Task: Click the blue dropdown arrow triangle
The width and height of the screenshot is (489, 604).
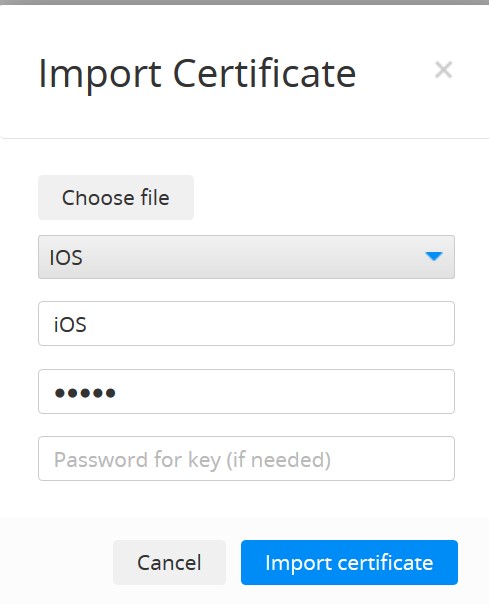Action: point(434,256)
